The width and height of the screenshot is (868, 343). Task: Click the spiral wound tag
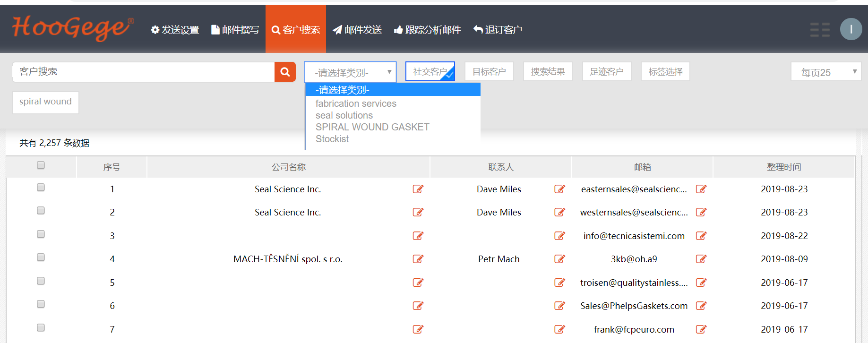pos(45,102)
